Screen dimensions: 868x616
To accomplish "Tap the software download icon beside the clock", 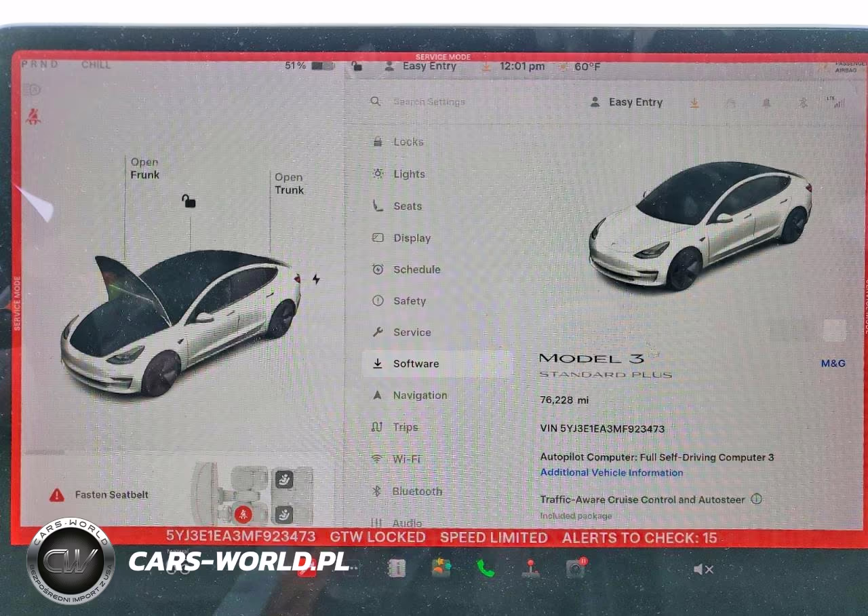I will [486, 66].
